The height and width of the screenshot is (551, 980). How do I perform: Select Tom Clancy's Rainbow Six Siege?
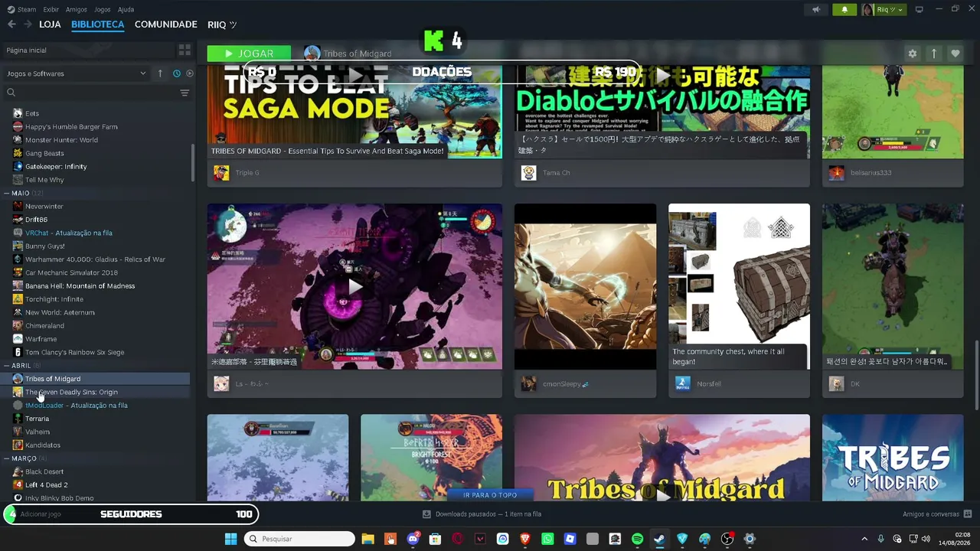(74, 352)
